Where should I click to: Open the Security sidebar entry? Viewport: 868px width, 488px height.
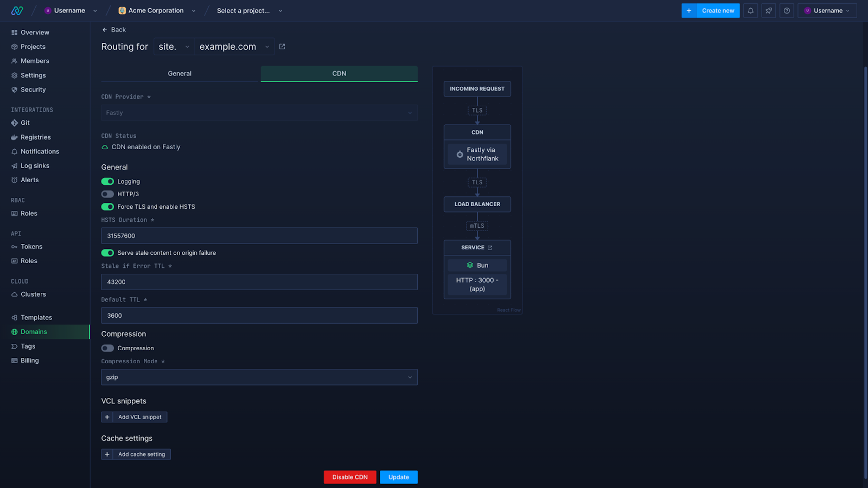click(33, 89)
